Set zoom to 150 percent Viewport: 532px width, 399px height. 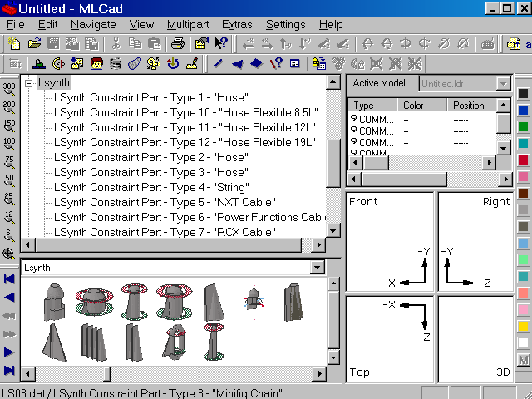coord(9,126)
